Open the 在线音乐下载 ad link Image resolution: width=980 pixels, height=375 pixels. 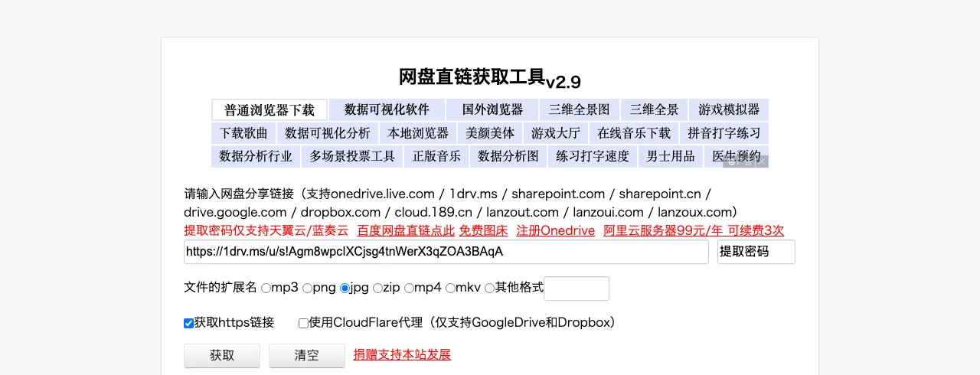(x=635, y=133)
